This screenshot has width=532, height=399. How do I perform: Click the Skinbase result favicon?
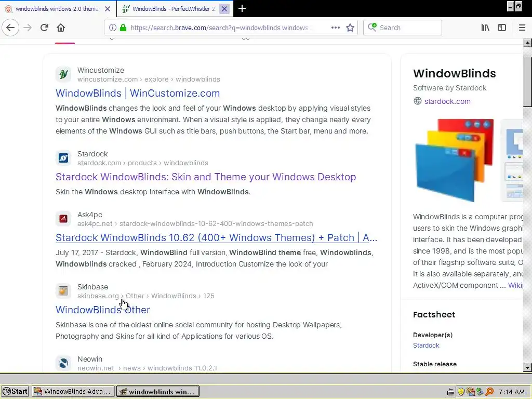click(63, 291)
